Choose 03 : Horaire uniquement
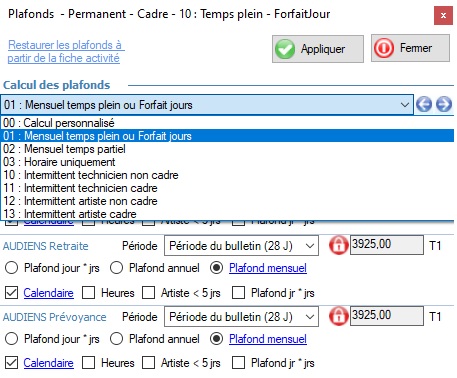 tap(227, 162)
